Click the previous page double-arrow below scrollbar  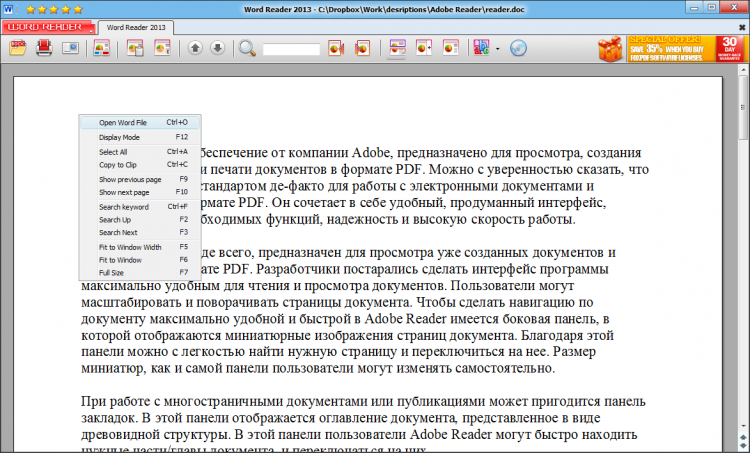coord(743,437)
